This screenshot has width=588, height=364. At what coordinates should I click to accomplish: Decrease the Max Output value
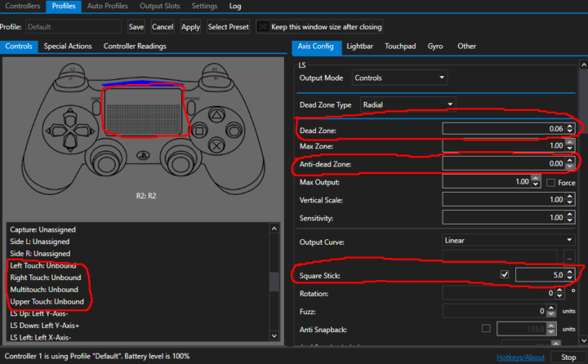pos(536,184)
